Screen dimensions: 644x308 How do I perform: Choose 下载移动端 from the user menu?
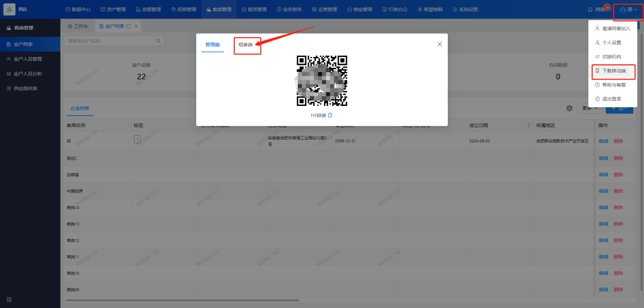613,71
